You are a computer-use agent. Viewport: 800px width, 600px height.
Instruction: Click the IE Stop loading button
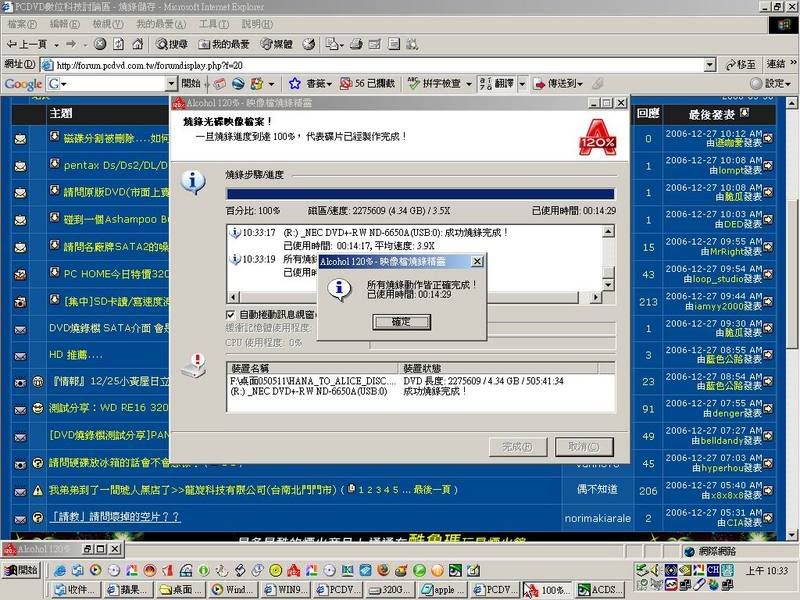pos(100,44)
